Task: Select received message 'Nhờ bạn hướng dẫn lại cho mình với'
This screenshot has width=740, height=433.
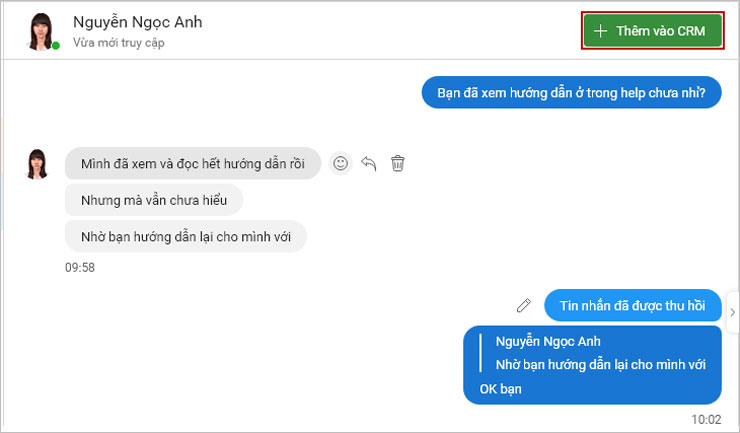Action: (185, 236)
